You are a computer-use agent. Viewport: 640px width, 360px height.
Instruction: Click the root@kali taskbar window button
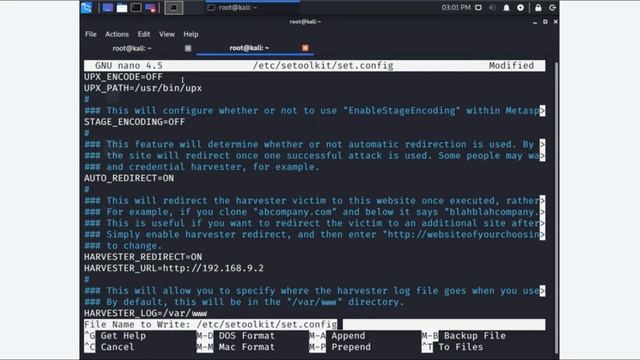(252, 8)
